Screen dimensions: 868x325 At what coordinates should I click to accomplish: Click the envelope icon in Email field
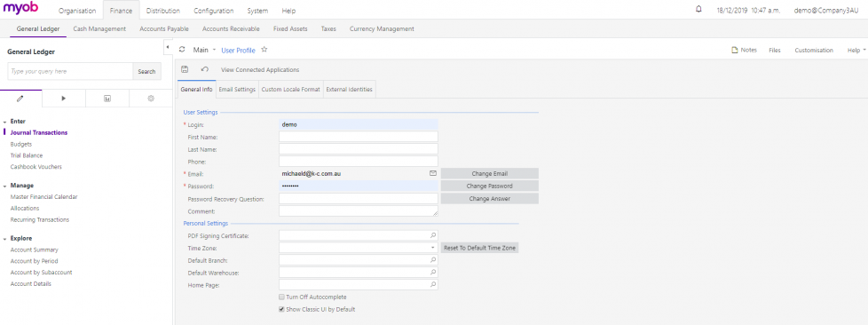tap(433, 173)
